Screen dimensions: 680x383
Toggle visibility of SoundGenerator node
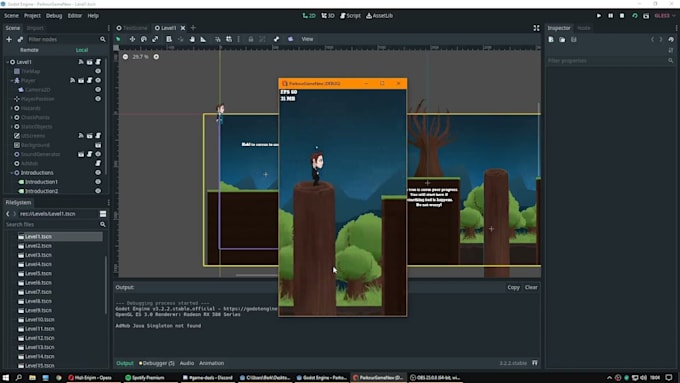point(98,154)
